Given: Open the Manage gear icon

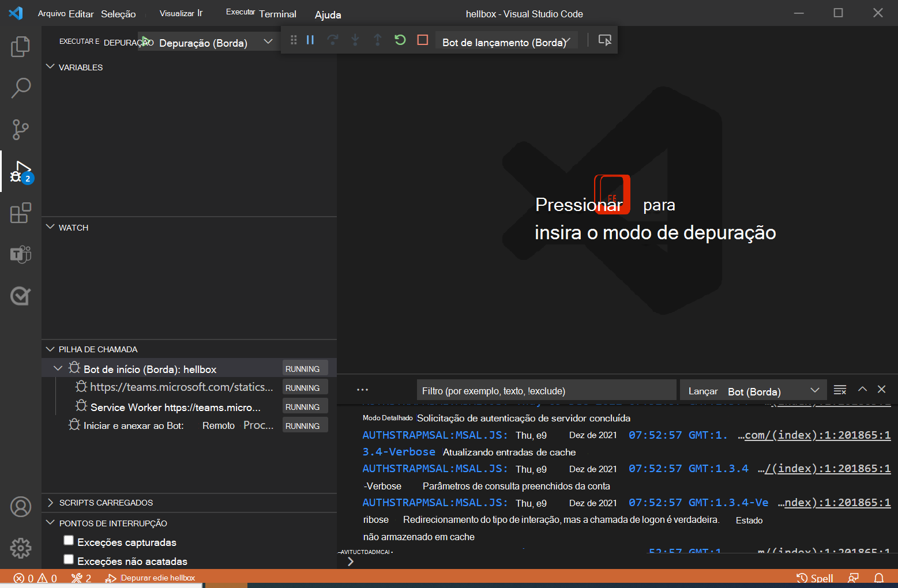Looking at the screenshot, I should click(x=21, y=548).
